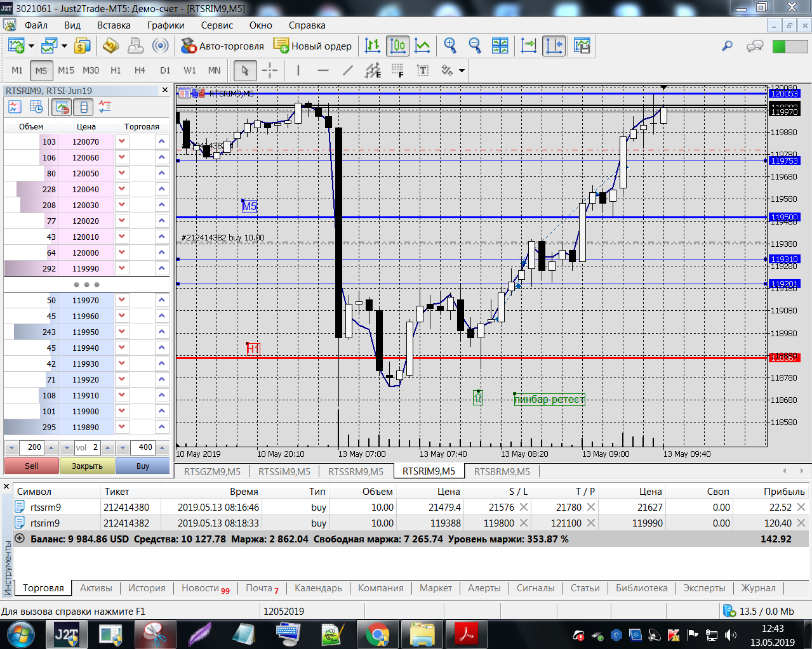Open take profit dropdown before 400
Viewport: 812px width, 649px height.
pyautogui.click(x=123, y=447)
